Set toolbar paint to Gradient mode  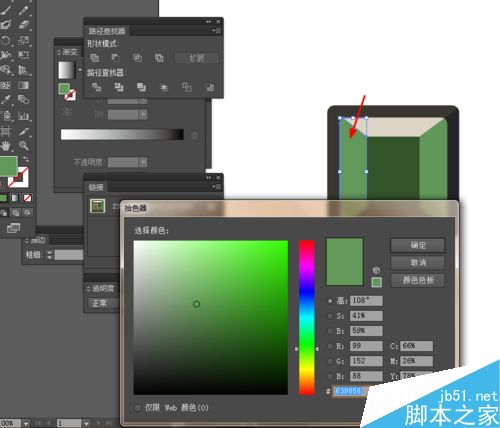[15, 198]
